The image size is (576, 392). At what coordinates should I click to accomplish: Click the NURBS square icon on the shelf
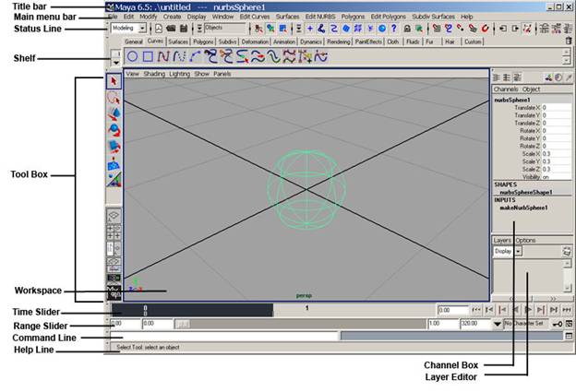pos(148,57)
